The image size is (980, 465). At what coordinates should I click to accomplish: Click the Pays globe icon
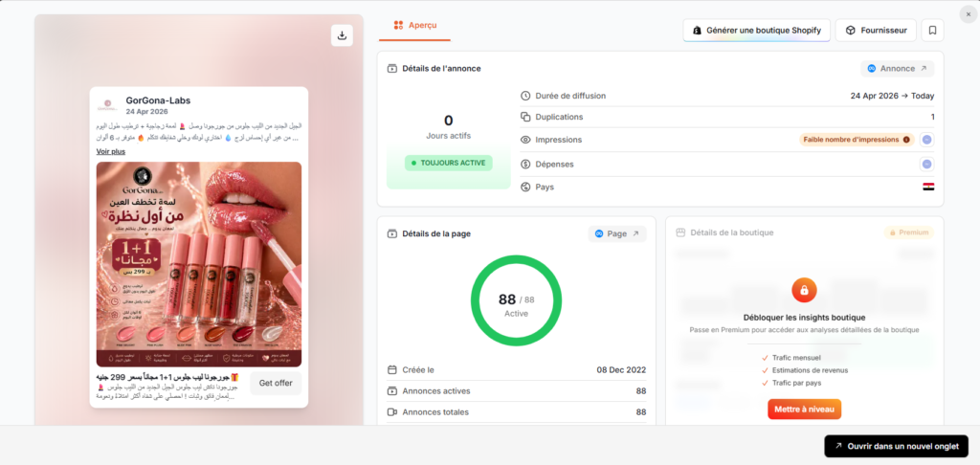pyautogui.click(x=525, y=187)
